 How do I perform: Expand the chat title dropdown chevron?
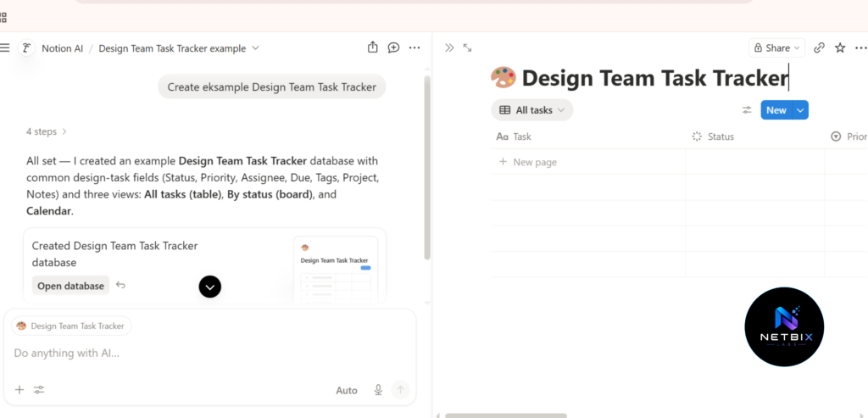click(255, 48)
